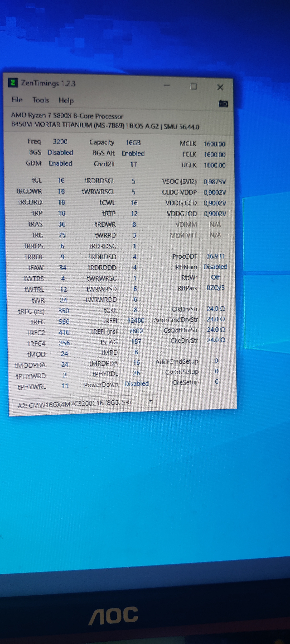
Task: Select the VDDG IOD label
Action: 182,214
